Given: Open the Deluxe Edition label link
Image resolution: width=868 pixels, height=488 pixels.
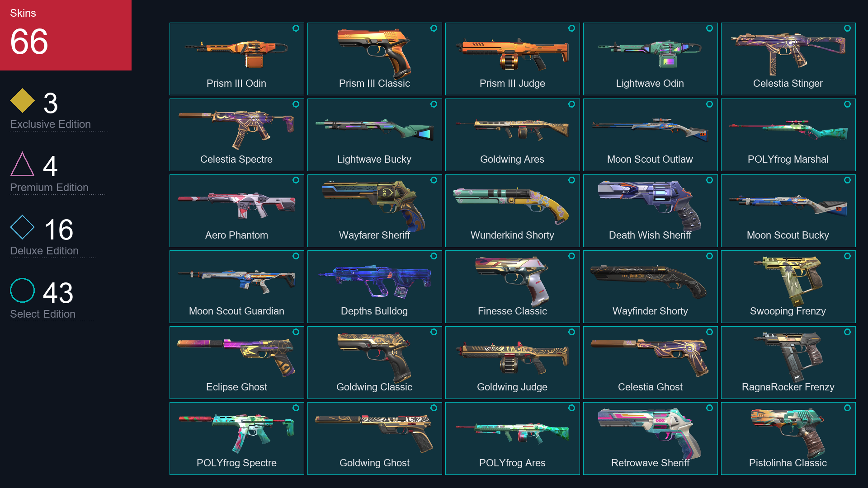Looking at the screenshot, I should point(44,251).
